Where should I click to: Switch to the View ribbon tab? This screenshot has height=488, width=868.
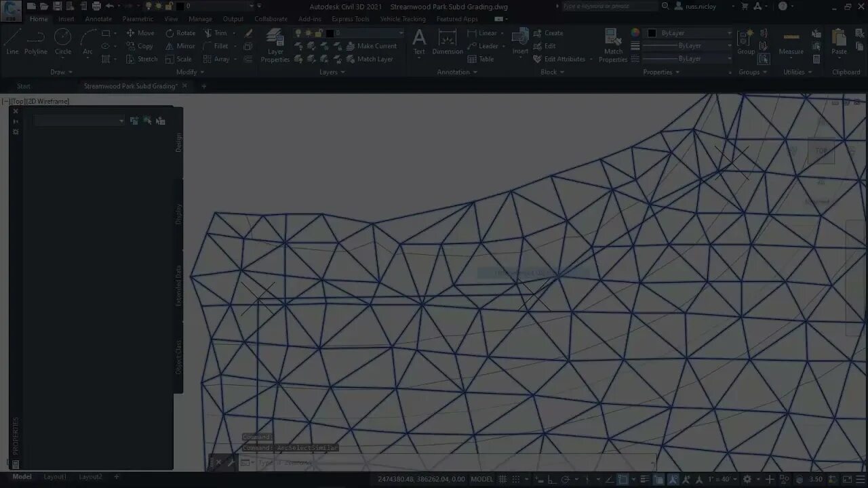[171, 19]
